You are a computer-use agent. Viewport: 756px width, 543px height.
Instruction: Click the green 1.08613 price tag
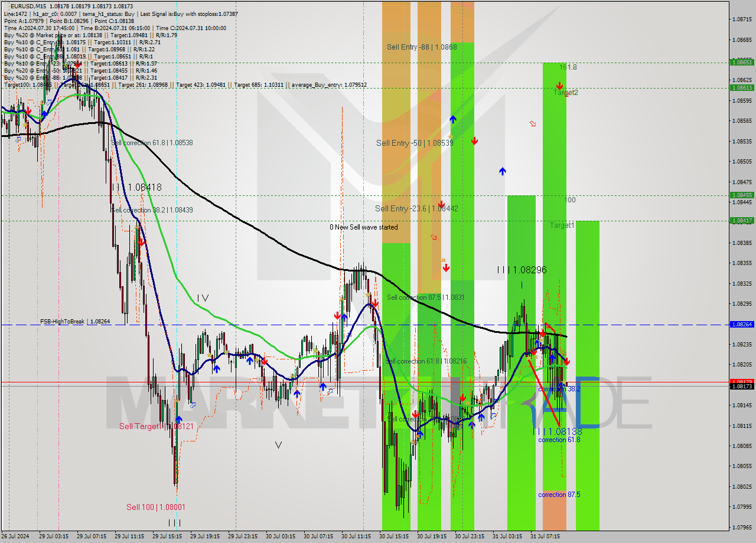tap(742, 87)
